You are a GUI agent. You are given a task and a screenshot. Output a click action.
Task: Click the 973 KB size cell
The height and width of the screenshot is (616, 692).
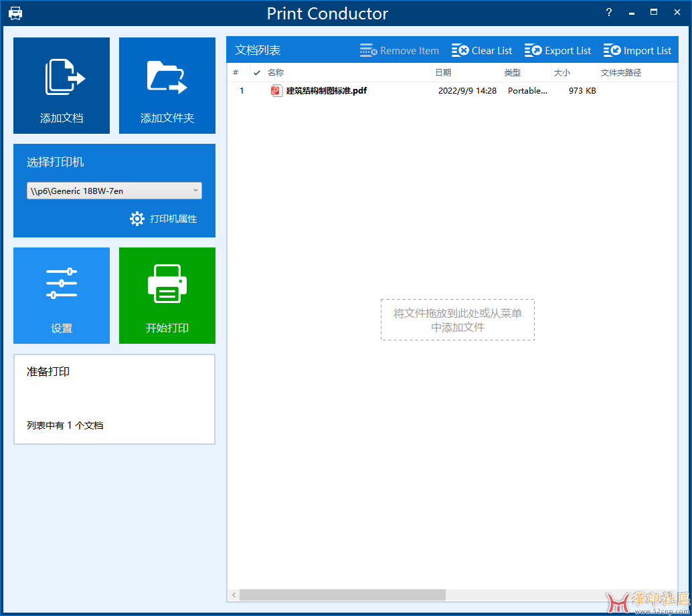(582, 91)
